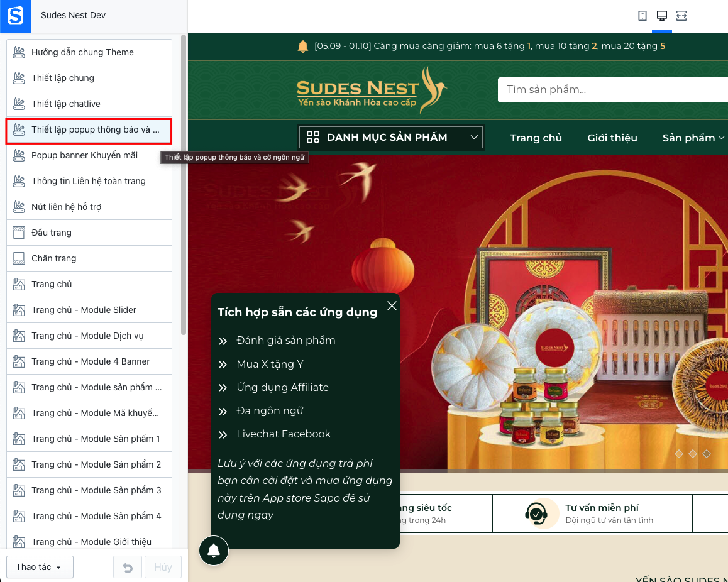
Task: Click icon beside 'Thông tin Liên hệ toàn trang'
Action: (x=19, y=181)
